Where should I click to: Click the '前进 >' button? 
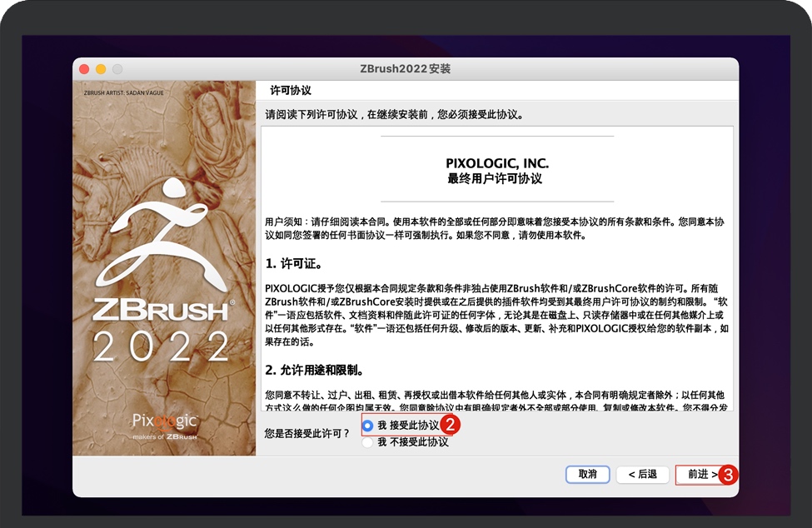click(x=702, y=474)
